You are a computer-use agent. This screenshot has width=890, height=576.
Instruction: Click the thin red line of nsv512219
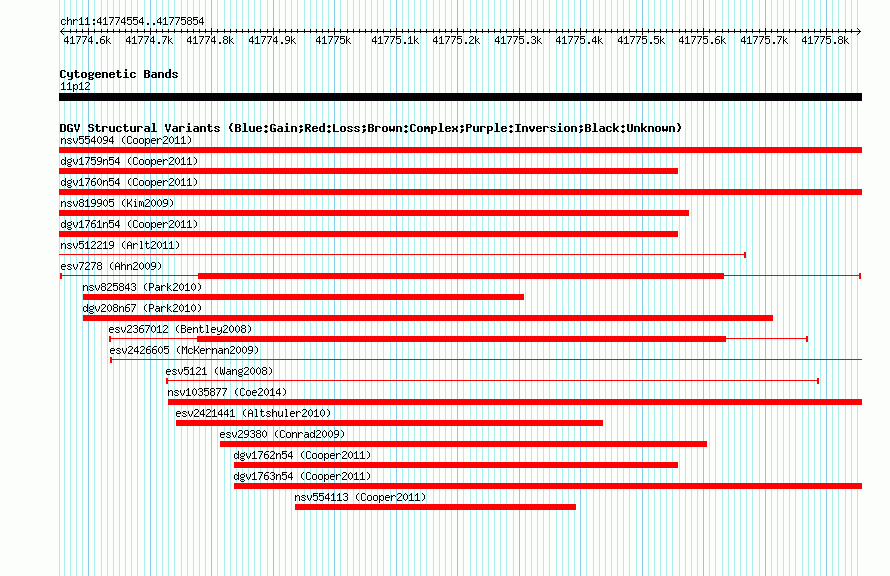[x=402, y=255]
